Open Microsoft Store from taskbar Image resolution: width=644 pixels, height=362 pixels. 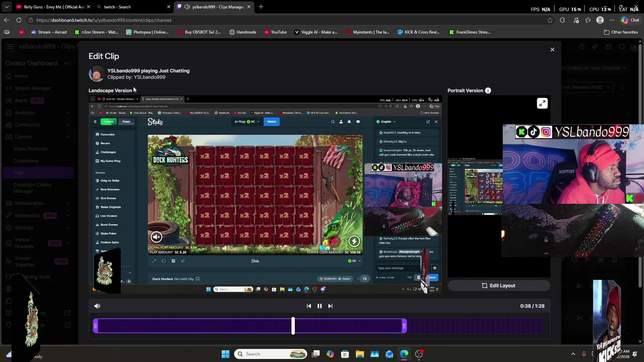[345, 354]
